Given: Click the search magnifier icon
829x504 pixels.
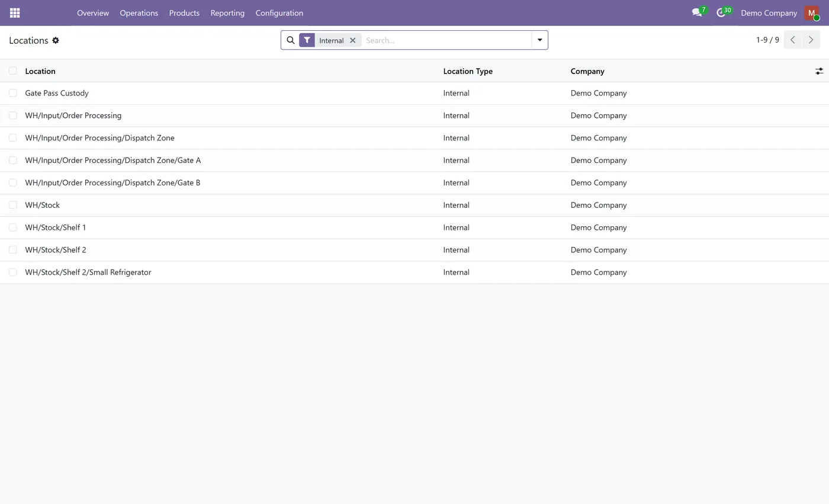Looking at the screenshot, I should pyautogui.click(x=291, y=40).
